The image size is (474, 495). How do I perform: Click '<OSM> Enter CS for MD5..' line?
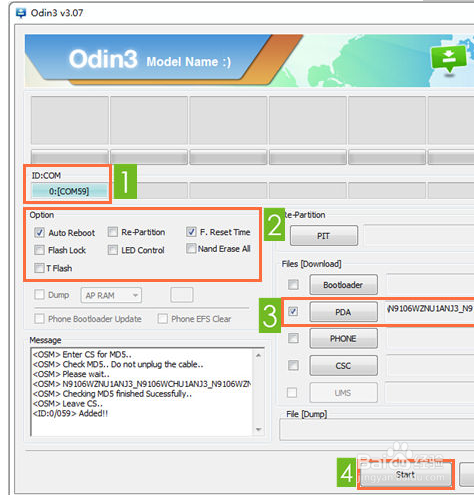tap(82, 354)
